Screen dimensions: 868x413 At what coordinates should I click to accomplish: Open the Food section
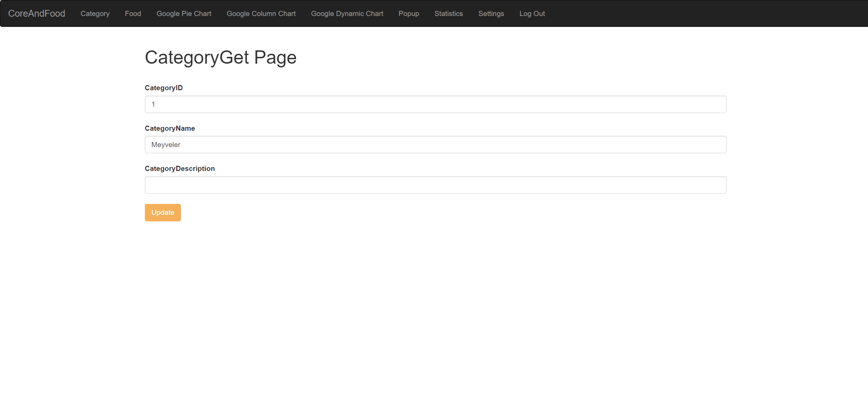click(133, 13)
